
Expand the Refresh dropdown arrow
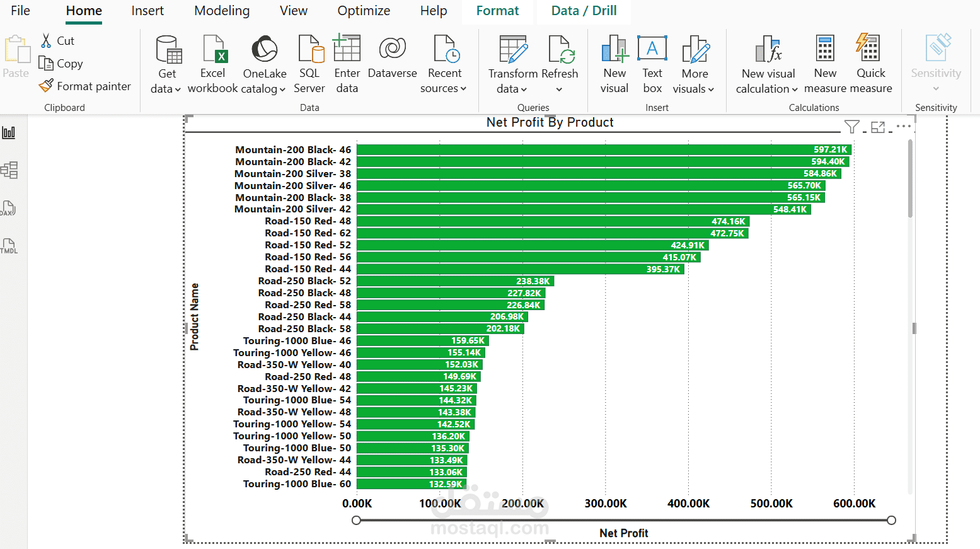tap(559, 90)
